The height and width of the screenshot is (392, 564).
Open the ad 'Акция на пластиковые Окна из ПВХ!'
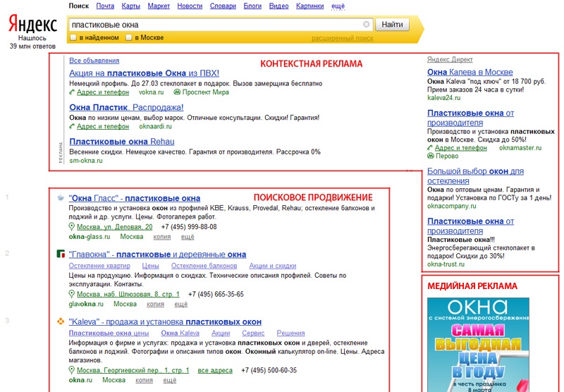coord(145,73)
